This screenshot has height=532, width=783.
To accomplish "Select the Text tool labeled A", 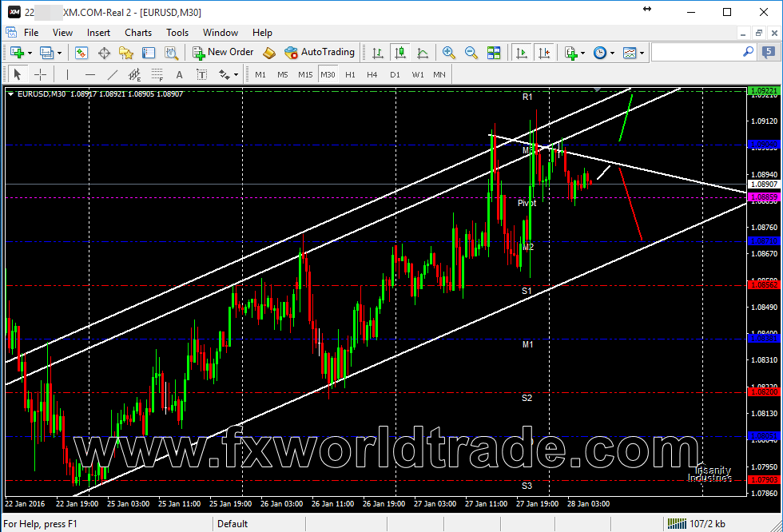I will pos(179,74).
